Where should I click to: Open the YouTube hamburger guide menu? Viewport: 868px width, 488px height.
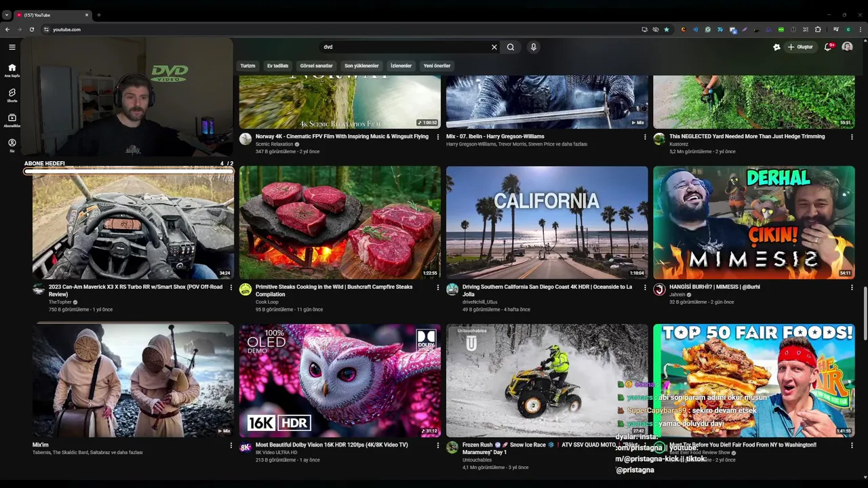pos(12,47)
